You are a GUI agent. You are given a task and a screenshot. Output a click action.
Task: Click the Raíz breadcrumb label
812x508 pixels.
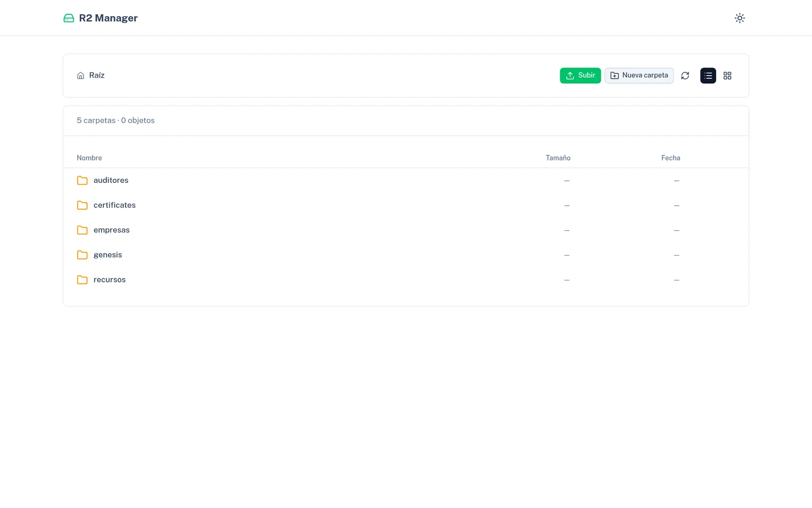click(97, 75)
